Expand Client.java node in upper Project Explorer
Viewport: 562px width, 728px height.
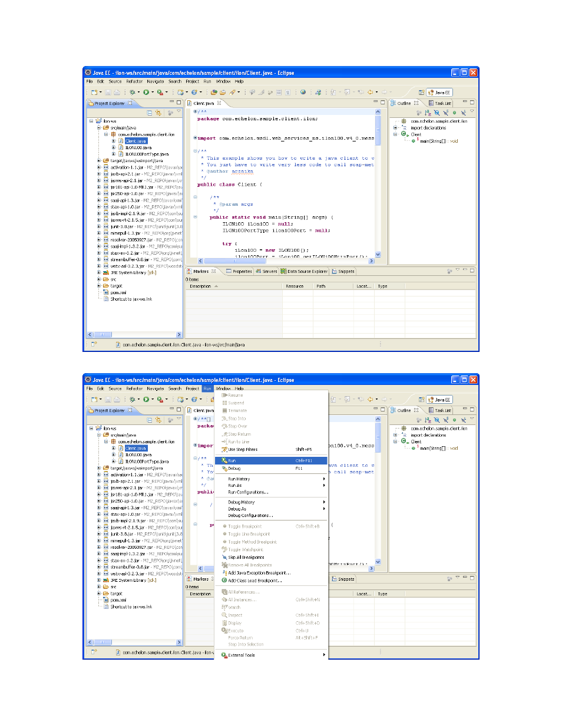pyautogui.click(x=114, y=141)
